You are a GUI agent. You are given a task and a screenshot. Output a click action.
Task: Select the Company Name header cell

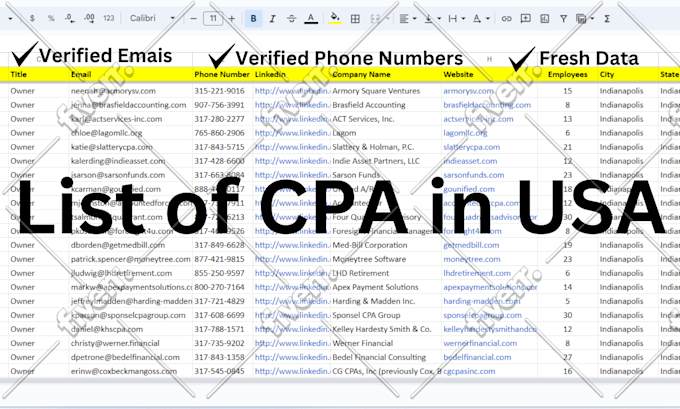coord(386,74)
